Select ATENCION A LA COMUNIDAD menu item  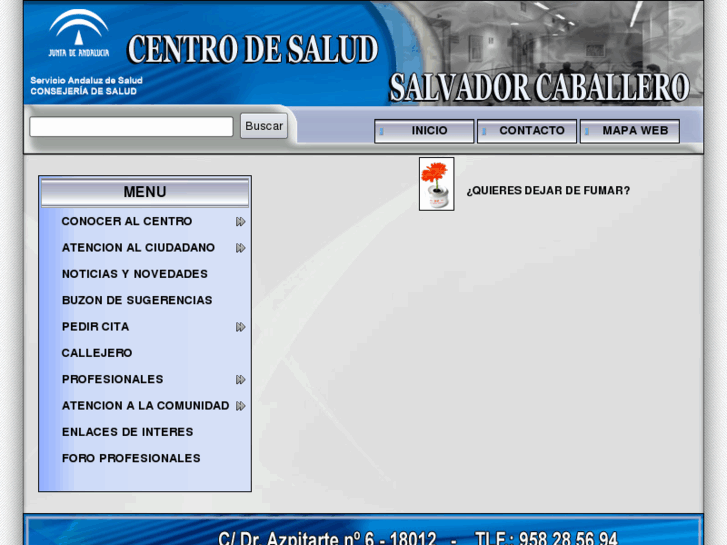pyautogui.click(x=145, y=406)
